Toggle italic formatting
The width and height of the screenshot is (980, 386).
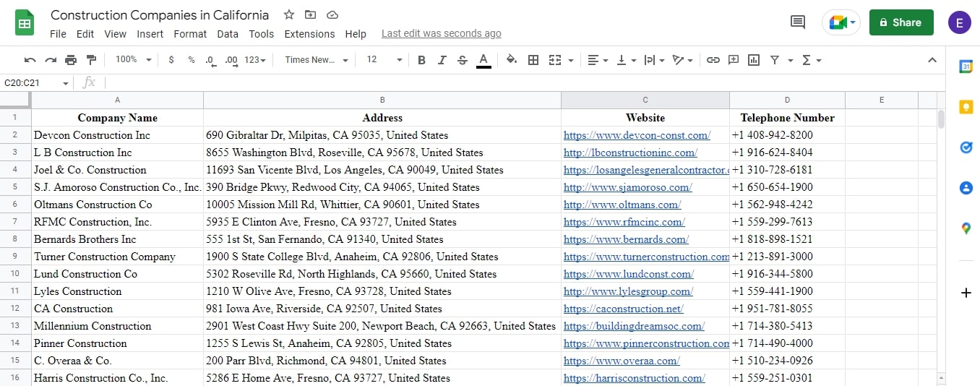point(442,60)
